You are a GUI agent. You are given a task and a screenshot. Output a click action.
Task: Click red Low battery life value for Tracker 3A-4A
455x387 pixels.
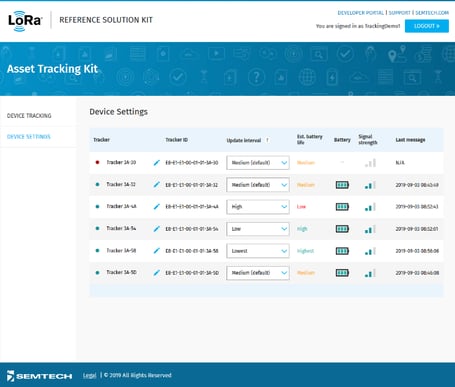pyautogui.click(x=301, y=207)
